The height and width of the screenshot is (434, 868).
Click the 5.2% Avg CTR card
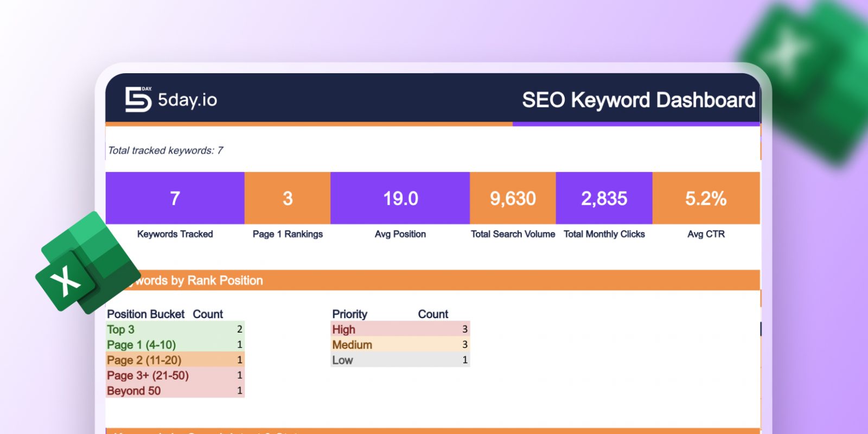[x=706, y=198]
